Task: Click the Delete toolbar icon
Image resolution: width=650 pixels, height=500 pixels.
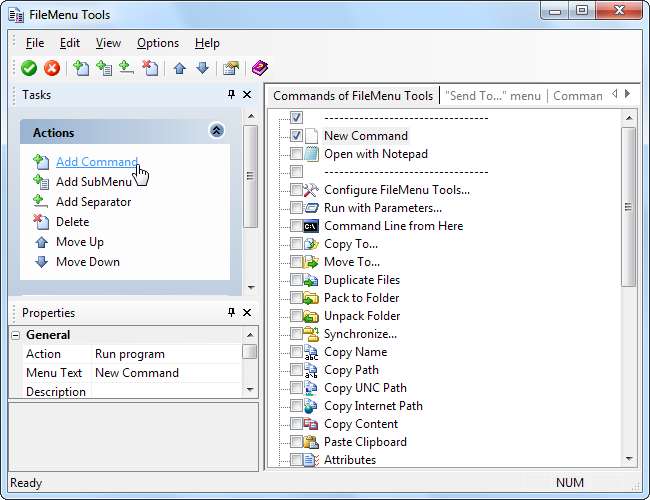Action: (x=150, y=69)
